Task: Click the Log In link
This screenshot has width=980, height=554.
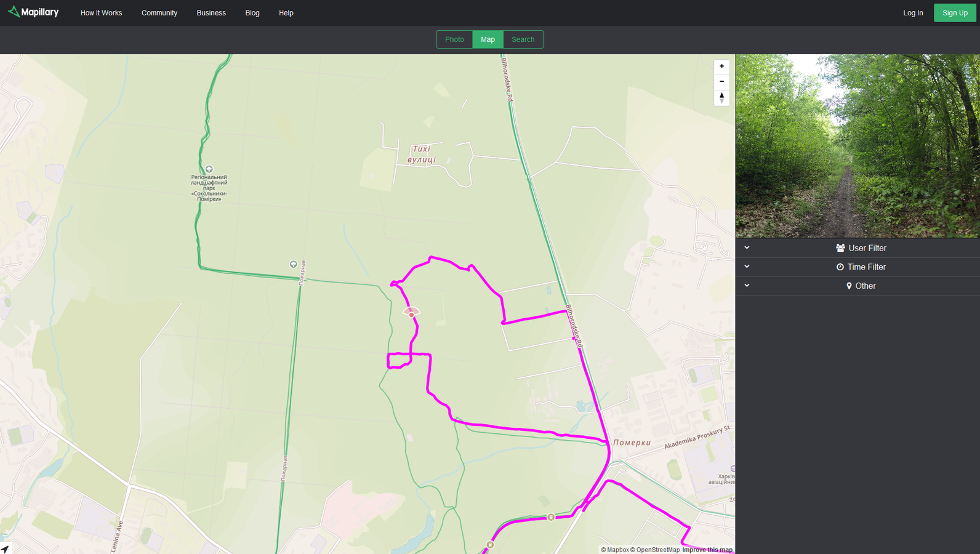Action: coord(912,13)
